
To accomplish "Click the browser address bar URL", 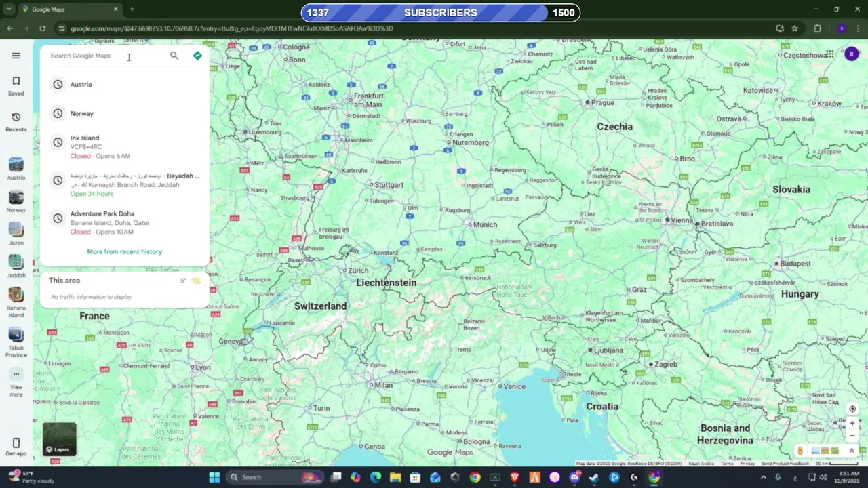I will click(232, 28).
